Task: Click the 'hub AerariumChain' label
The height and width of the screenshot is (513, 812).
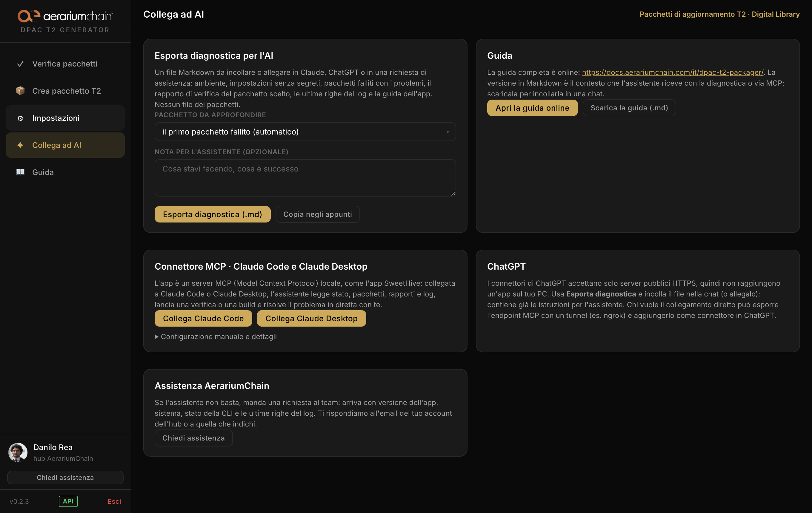Action: [63, 458]
